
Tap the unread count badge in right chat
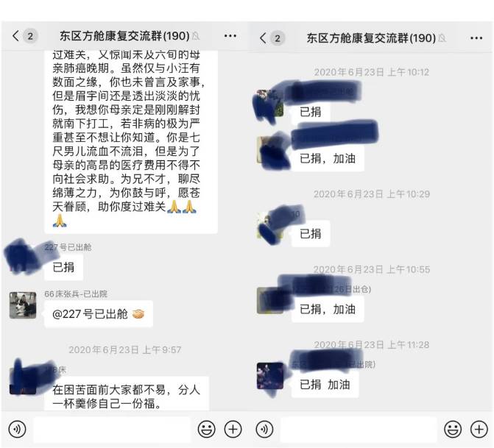(x=278, y=38)
